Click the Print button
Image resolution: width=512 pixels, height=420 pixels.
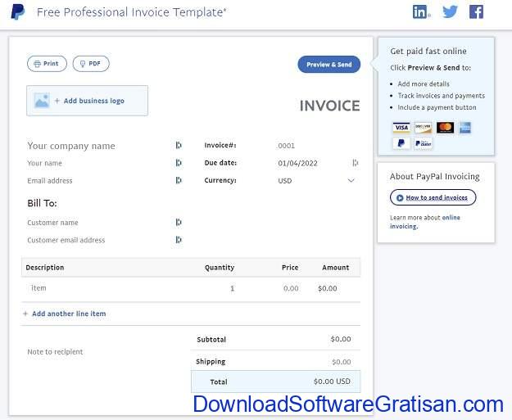click(47, 64)
